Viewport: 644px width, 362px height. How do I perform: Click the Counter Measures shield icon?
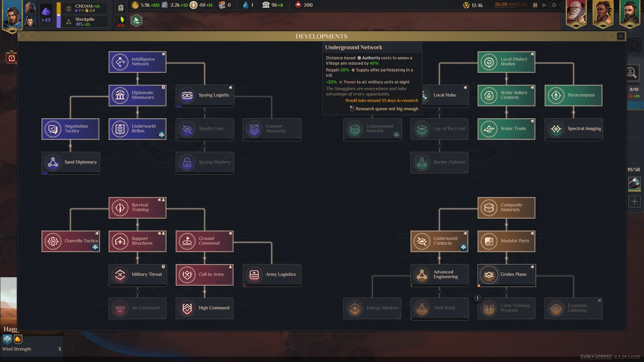tap(254, 129)
